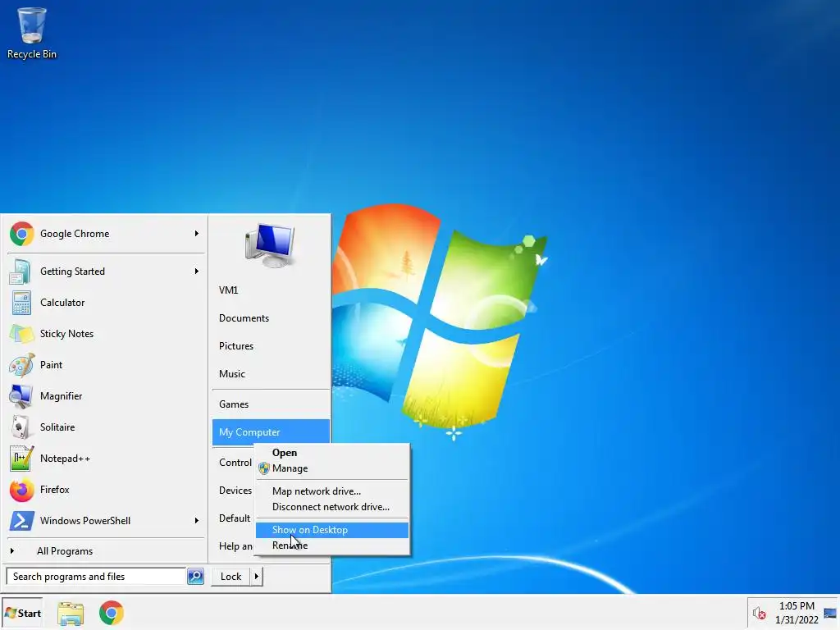Expand Windows PowerShell jump list arrow
Viewport: 840px width, 630px height.
click(197, 521)
